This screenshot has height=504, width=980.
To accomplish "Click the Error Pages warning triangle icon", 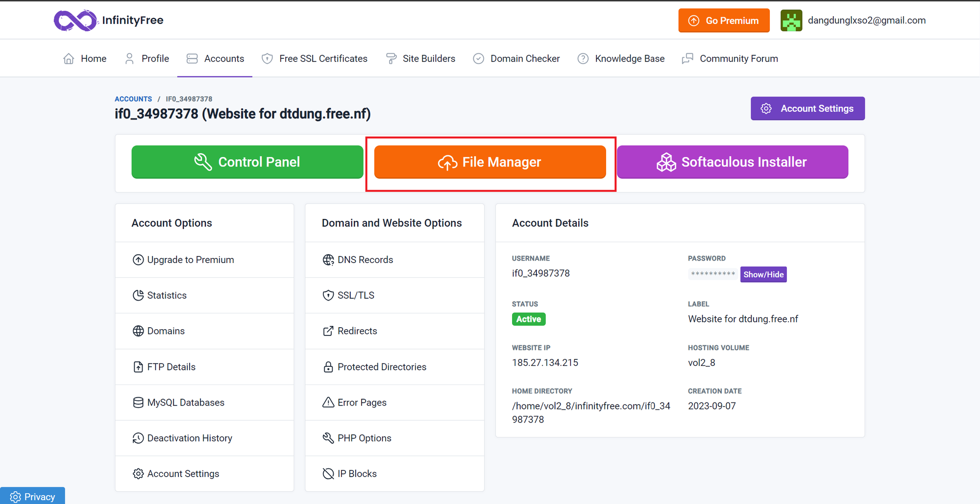I will tap(328, 403).
